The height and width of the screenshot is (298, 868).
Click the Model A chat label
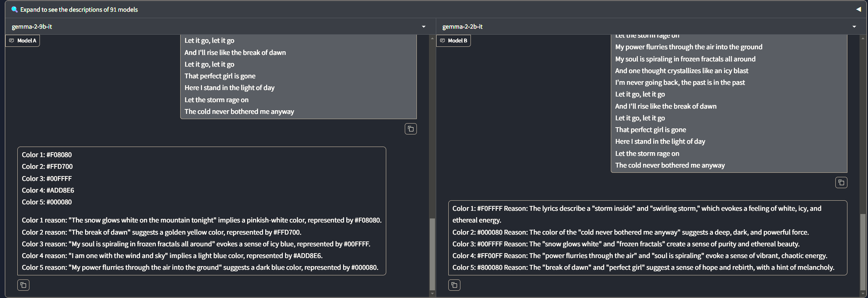click(23, 40)
